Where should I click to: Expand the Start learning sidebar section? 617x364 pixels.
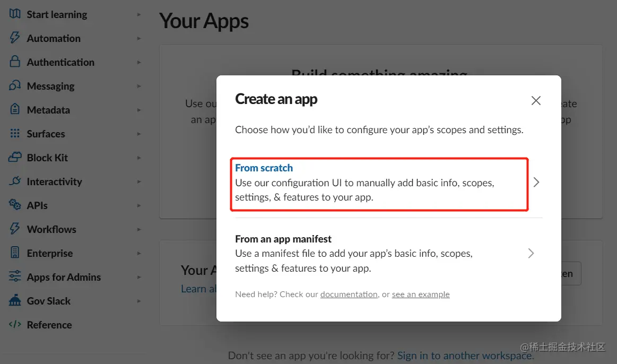139,14
